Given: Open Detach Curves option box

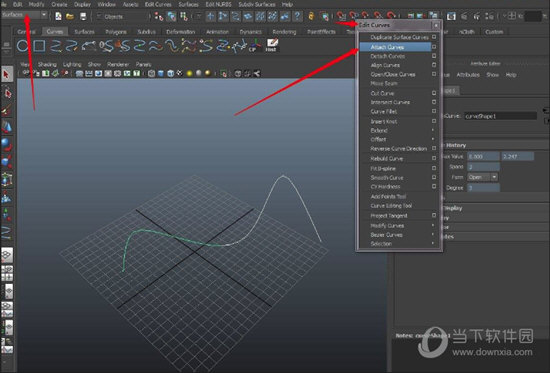Looking at the screenshot, I should coord(434,56).
